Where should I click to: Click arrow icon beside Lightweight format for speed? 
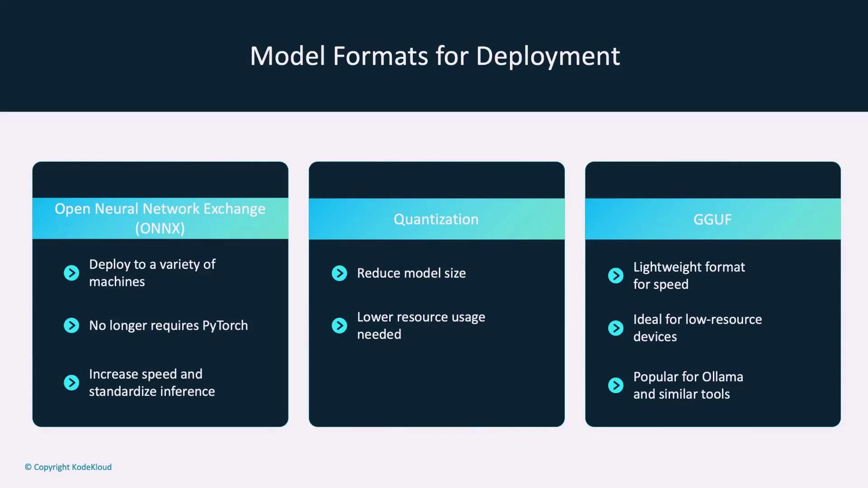(x=616, y=275)
